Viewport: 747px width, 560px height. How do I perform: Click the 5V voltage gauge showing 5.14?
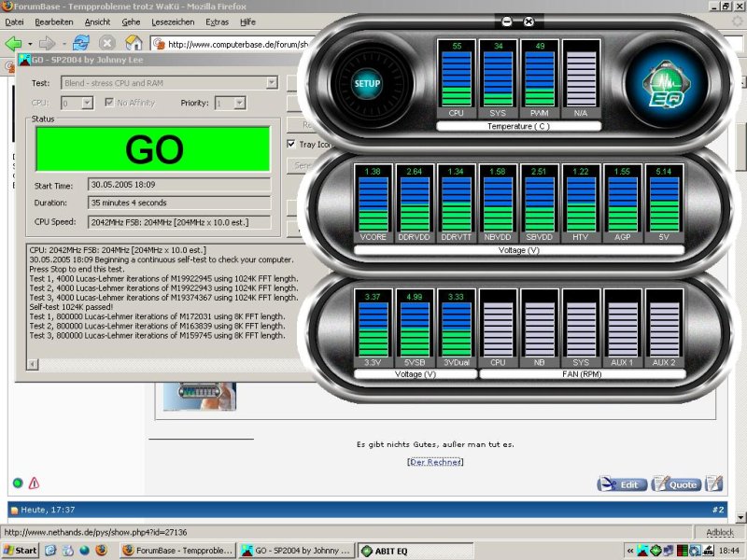click(664, 203)
